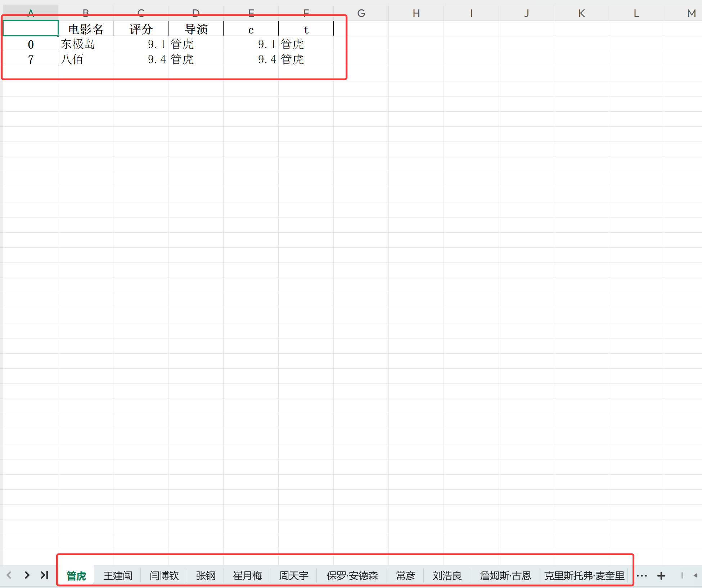Image resolution: width=702 pixels, height=588 pixels.
Task: Go to the next sheet tab arrow
Action: (27, 575)
